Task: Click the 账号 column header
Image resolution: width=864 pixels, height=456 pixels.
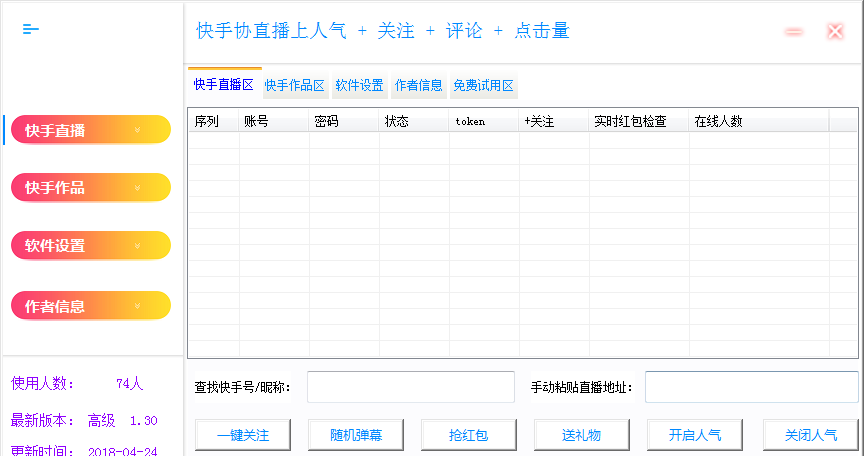Action: [273, 121]
